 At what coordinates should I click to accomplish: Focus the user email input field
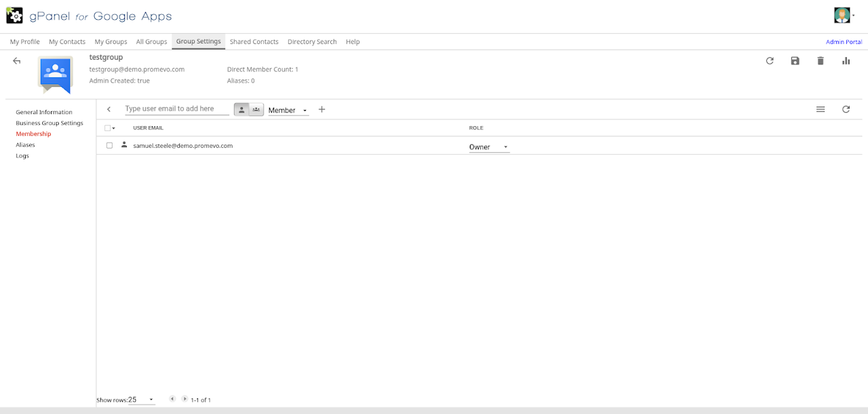pos(177,109)
